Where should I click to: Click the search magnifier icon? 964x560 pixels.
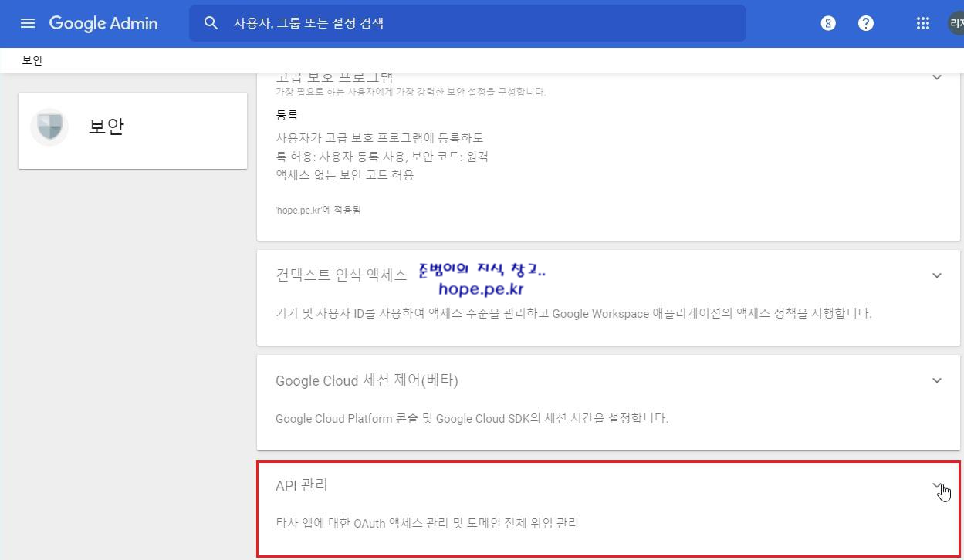click(x=211, y=23)
